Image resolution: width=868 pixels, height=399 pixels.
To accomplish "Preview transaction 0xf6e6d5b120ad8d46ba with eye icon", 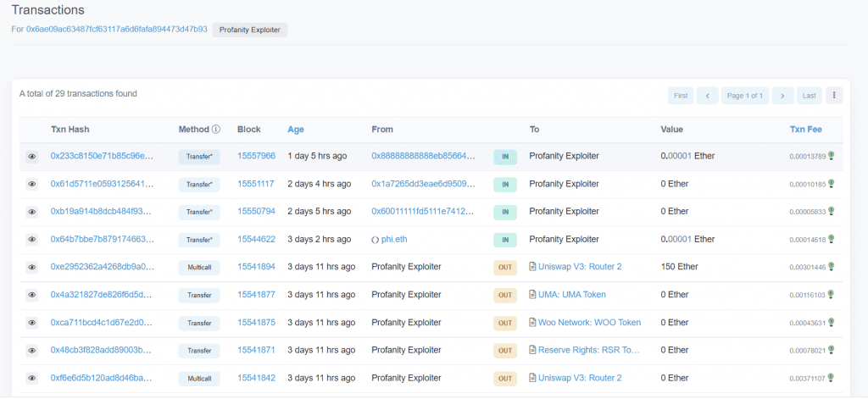I will 32,378.
